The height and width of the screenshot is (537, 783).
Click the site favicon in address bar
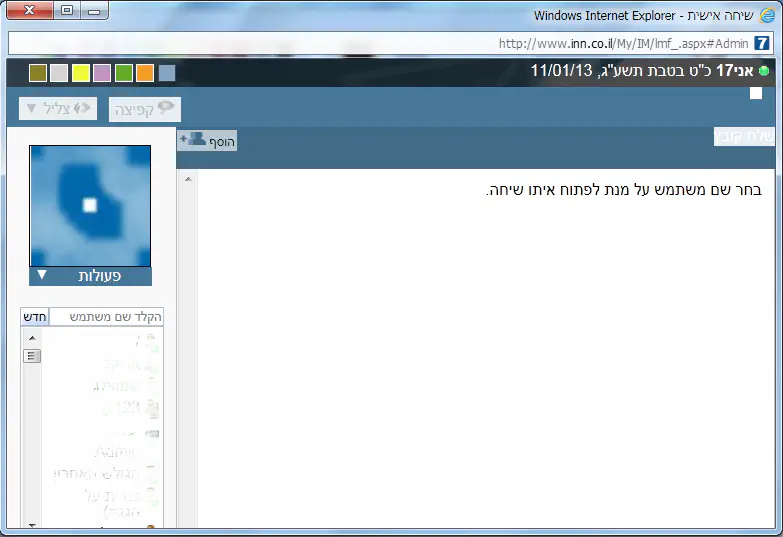pyautogui.click(x=762, y=43)
